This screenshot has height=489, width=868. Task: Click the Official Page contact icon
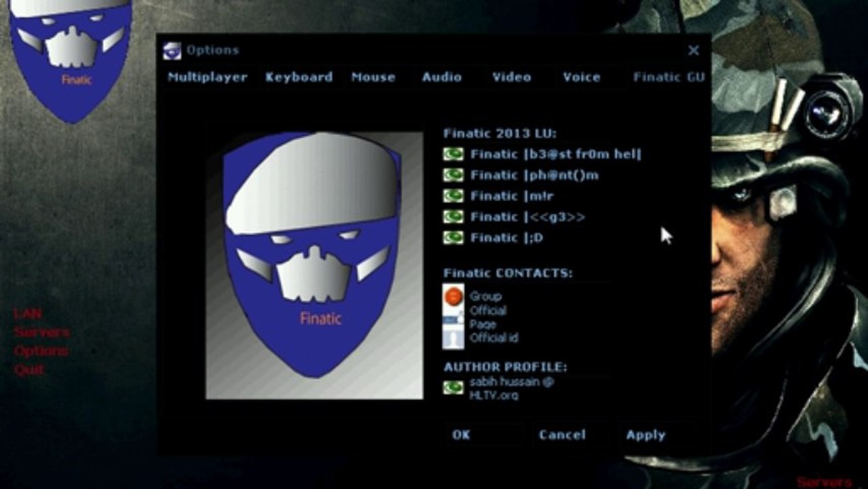tap(453, 318)
